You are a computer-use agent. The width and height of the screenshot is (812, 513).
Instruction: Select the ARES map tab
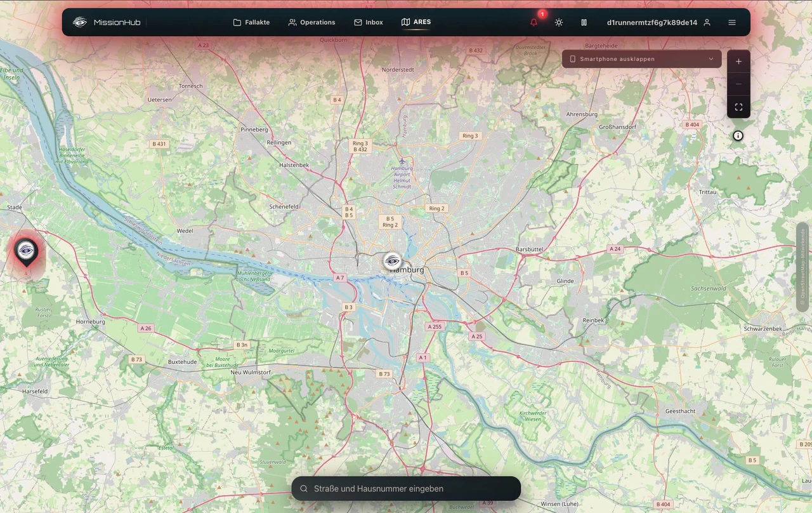(x=416, y=22)
